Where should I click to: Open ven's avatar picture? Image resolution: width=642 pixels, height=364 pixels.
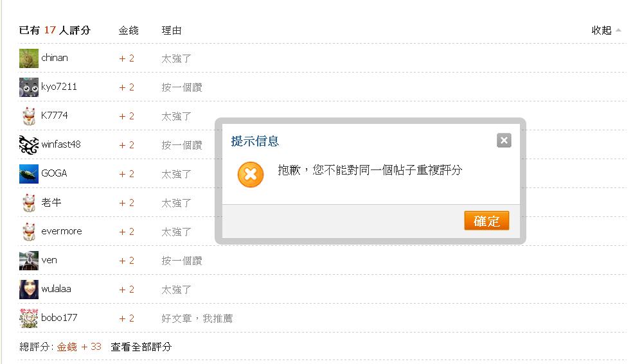coord(29,261)
